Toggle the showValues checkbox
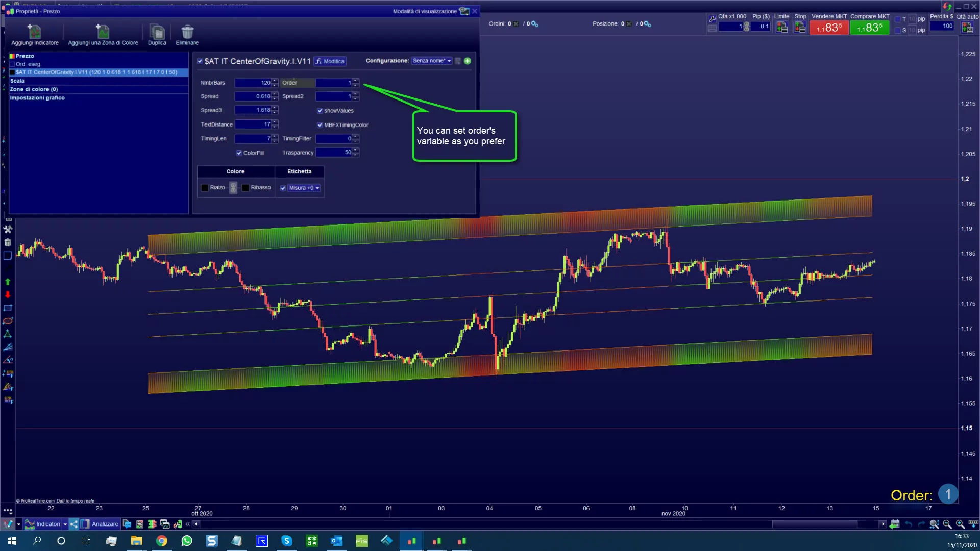980x551 pixels. [320, 111]
